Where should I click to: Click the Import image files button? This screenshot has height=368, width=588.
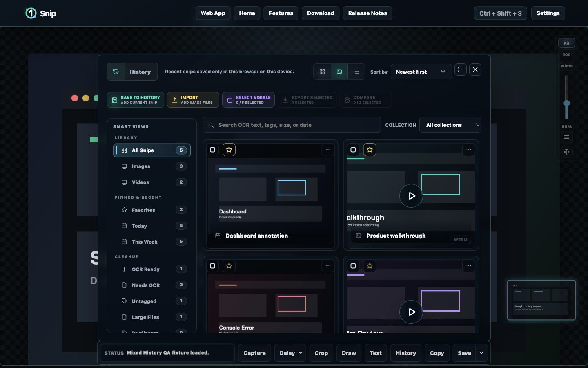[193, 100]
